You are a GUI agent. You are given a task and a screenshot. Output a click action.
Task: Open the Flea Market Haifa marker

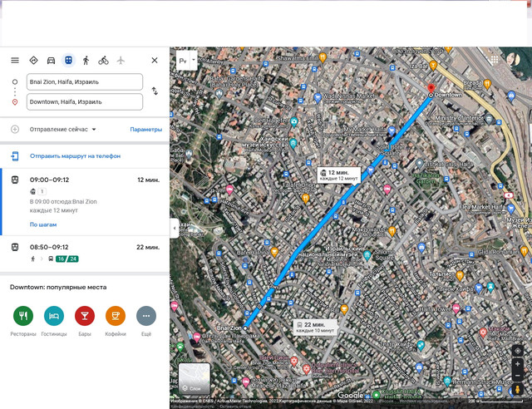[511, 209]
